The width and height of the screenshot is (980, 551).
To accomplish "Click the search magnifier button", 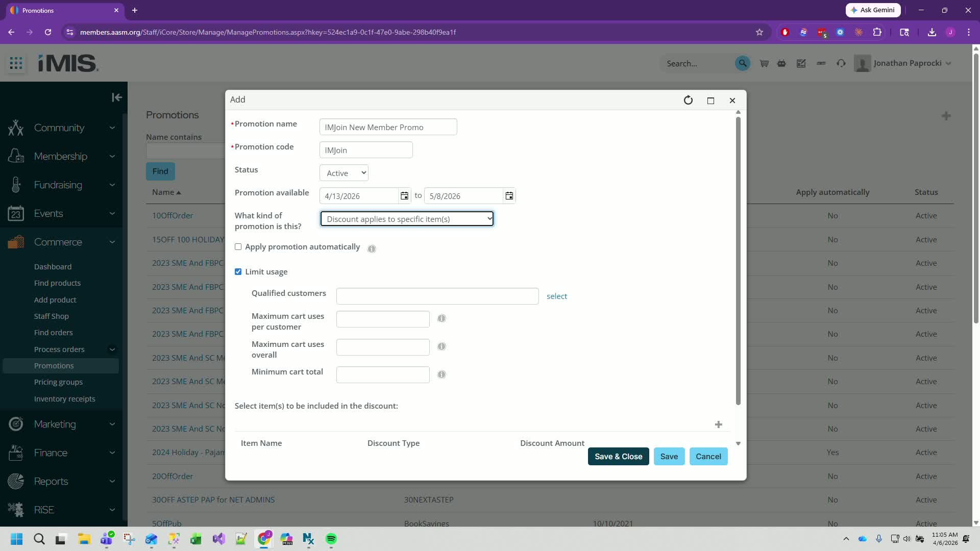I will click(743, 63).
